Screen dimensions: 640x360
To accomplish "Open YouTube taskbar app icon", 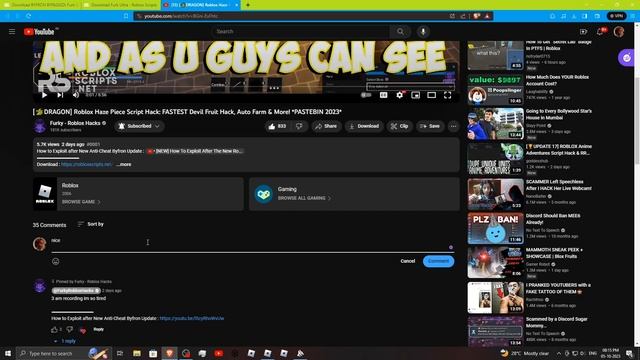I will [x=219, y=353].
